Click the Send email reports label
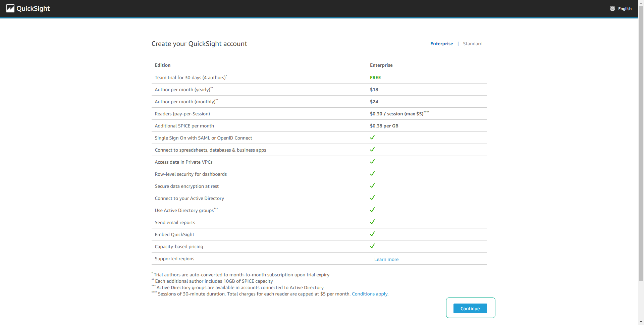Image resolution: width=644 pixels, height=325 pixels. pyautogui.click(x=175, y=222)
